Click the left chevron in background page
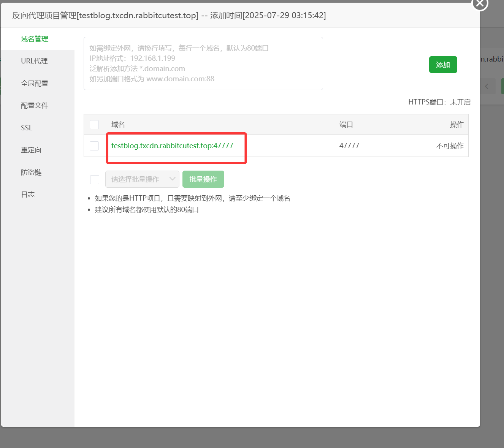 point(487,86)
